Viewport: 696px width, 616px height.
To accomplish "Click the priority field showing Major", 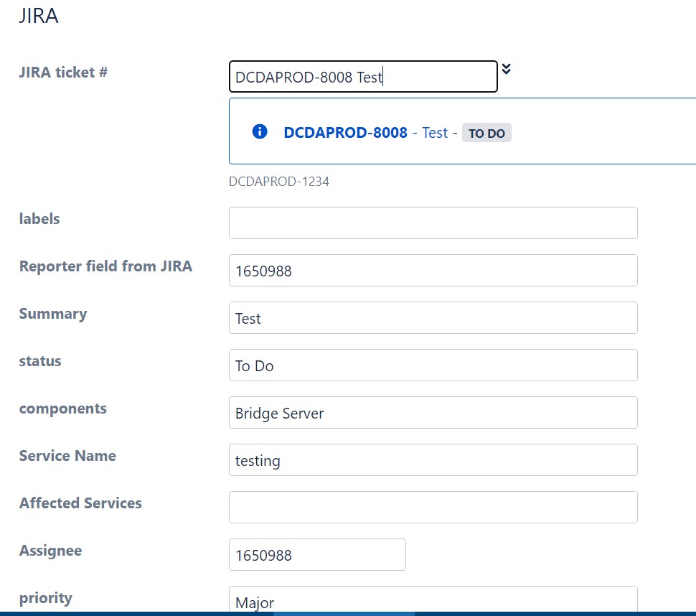I will [x=433, y=602].
